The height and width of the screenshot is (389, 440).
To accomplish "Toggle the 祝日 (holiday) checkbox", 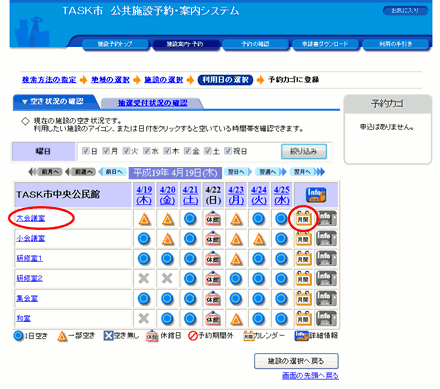I will click(228, 151).
